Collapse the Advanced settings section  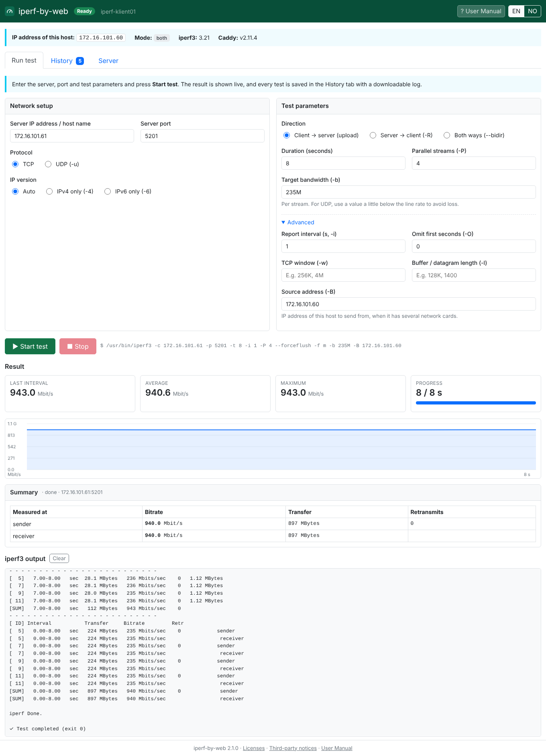pos(298,222)
